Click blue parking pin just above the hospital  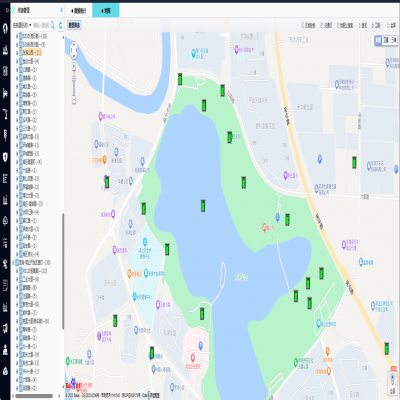[200, 346]
